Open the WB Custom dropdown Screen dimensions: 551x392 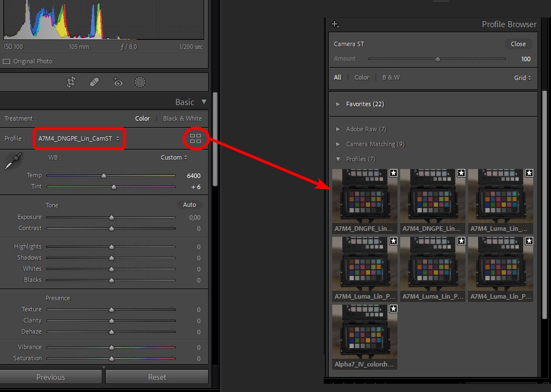point(174,157)
